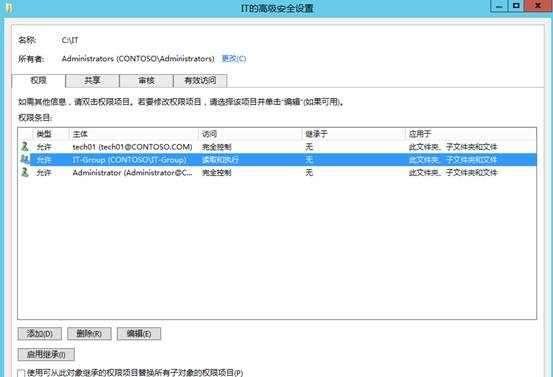This screenshot has height=377, width=553.
Task: Click 允许 in the Administrator row
Action: [44, 173]
